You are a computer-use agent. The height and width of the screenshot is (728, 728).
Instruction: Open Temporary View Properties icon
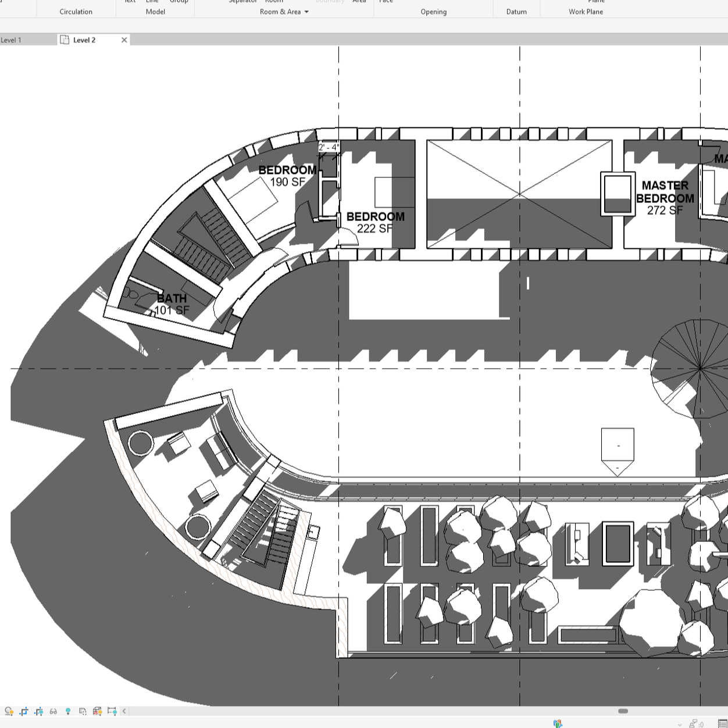coord(83,711)
